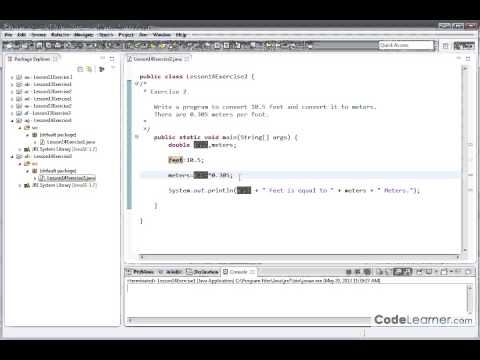Viewport: 480px width, 360px height.
Task: Collapse default package containing Lesson14Exercise2.java
Action: pos(28,171)
